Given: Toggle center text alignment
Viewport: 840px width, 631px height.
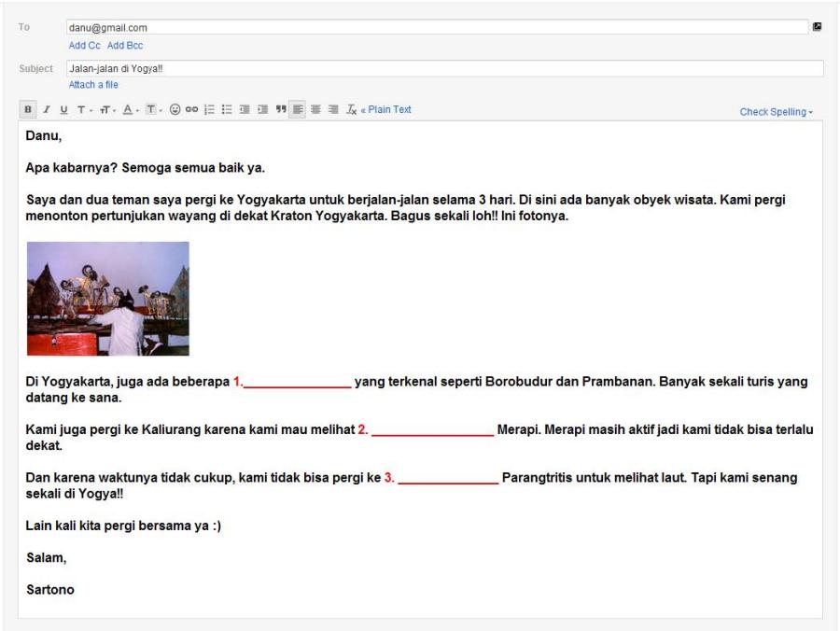Looking at the screenshot, I should click(x=315, y=108).
